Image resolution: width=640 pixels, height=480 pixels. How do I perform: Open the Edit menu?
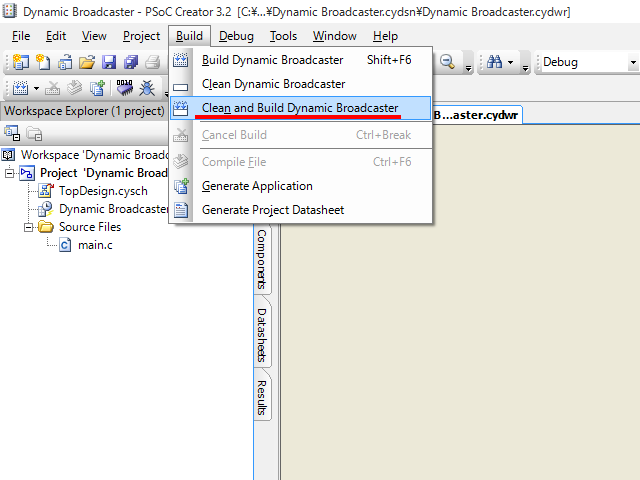point(56,36)
